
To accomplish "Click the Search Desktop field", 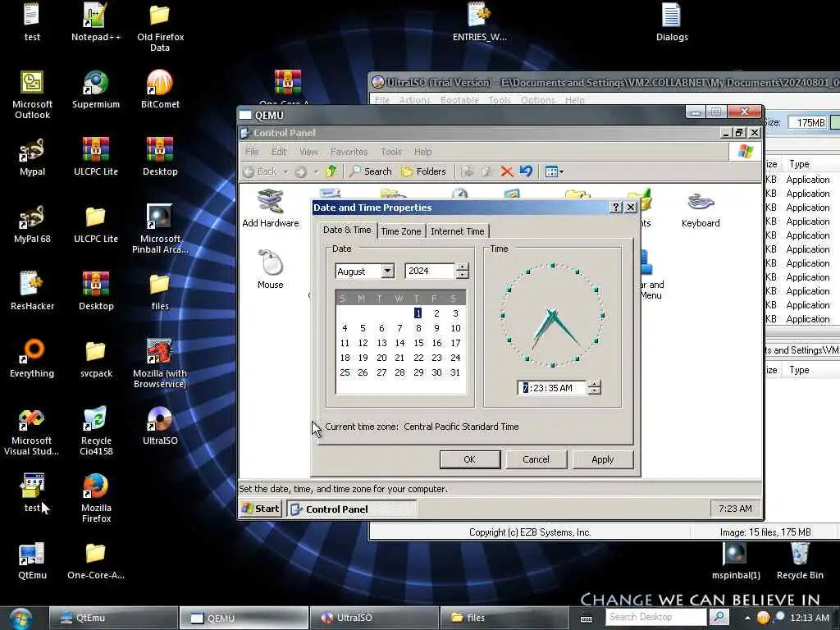I will [657, 617].
